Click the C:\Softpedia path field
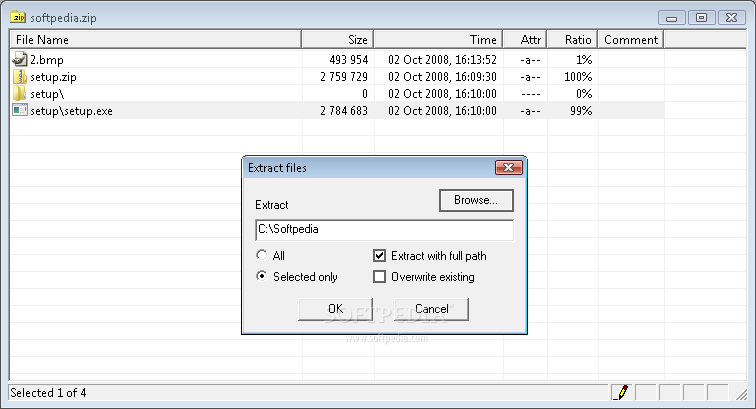The height and width of the screenshot is (409, 756). (x=384, y=230)
